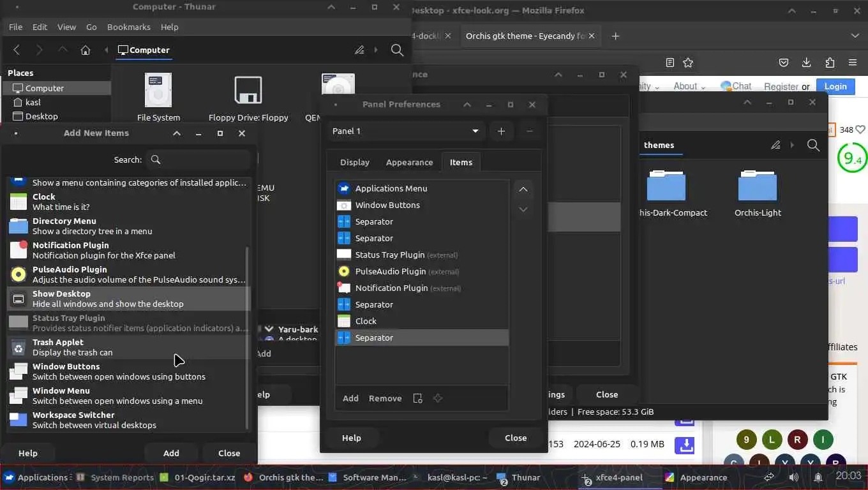Select Notification Plugin in panel items list
The width and height of the screenshot is (868, 490).
[422, 288]
